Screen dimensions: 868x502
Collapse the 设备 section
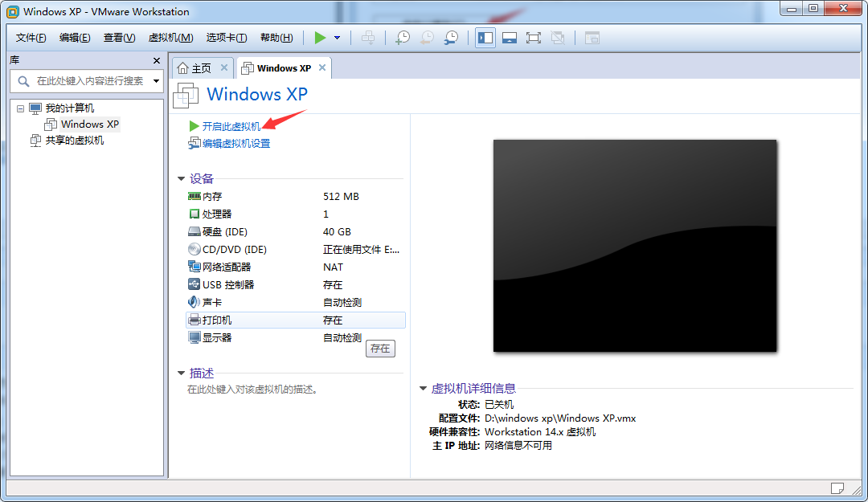[x=181, y=179]
